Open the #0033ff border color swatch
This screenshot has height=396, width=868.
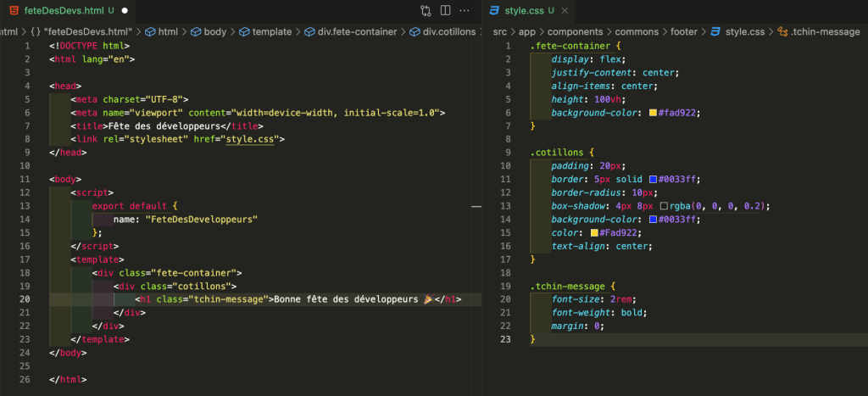click(x=653, y=179)
